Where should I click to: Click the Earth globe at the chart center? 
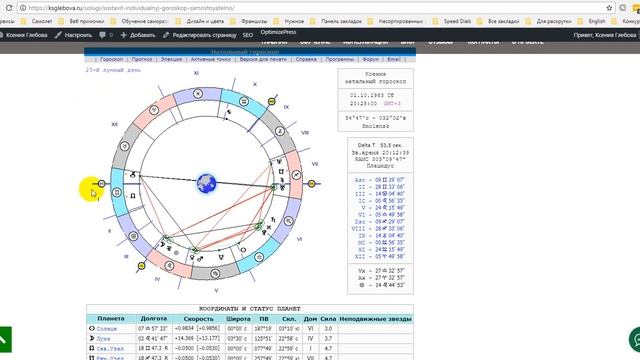(x=207, y=183)
